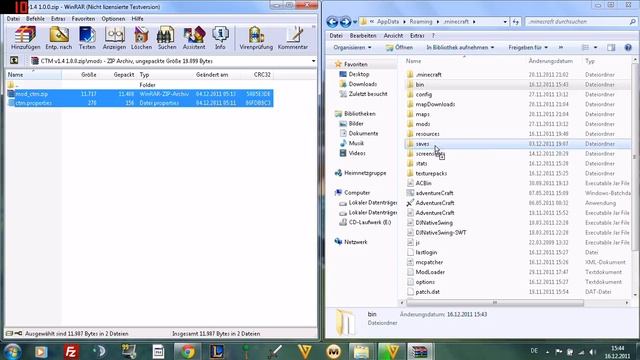
Task: Open view options dropdown arrow
Action: coord(596,48)
